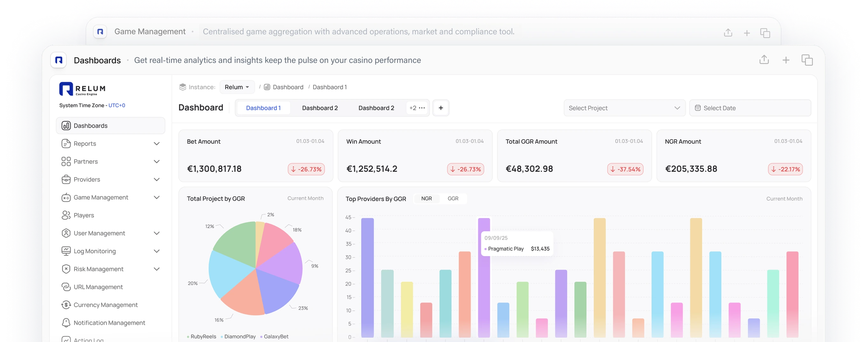Switch to the Dashboard 1 tab
The image size is (868, 342).
click(263, 108)
